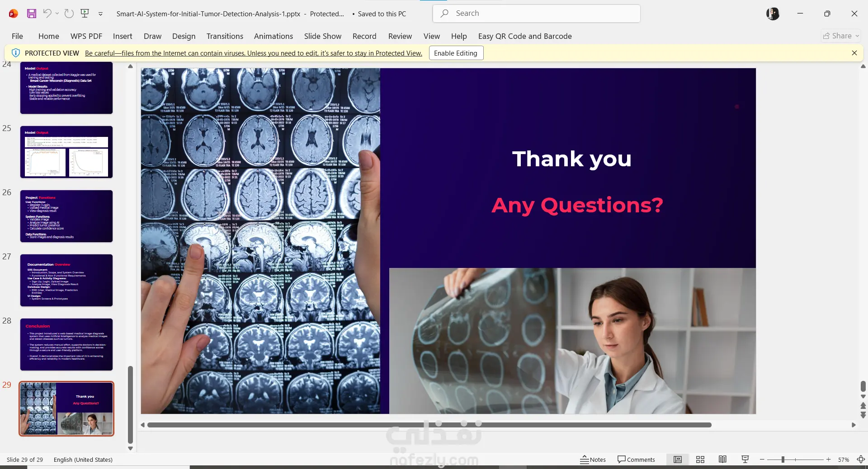868x469 pixels.
Task: Toggle the Comments pane
Action: (636, 460)
